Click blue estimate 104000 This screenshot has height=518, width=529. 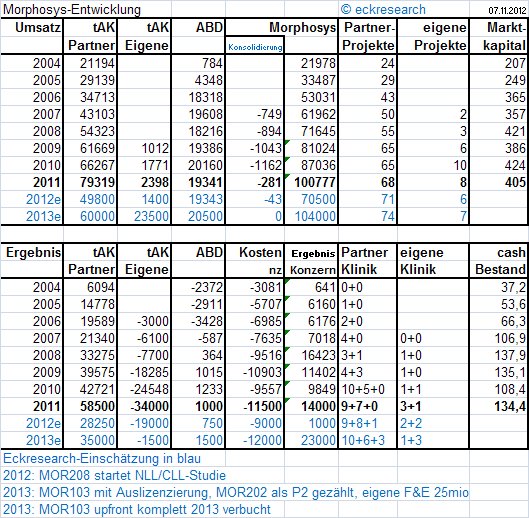[315, 216]
